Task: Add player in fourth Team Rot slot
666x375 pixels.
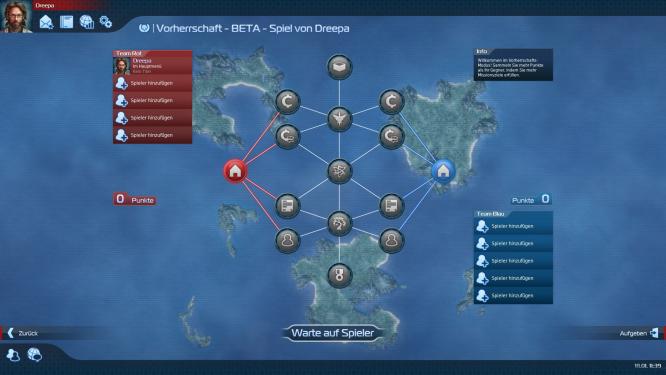Action: (152, 135)
